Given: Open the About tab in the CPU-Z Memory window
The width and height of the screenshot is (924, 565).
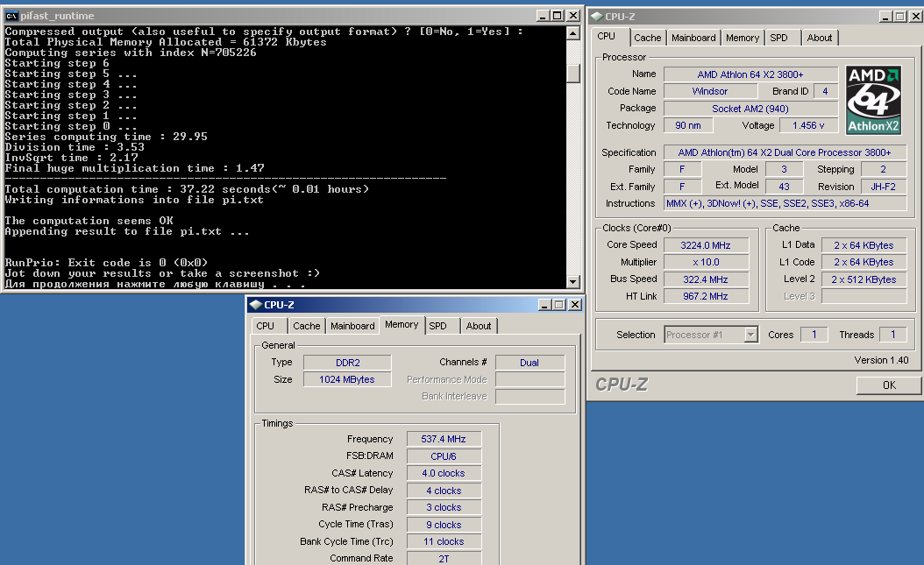Looking at the screenshot, I should [479, 326].
